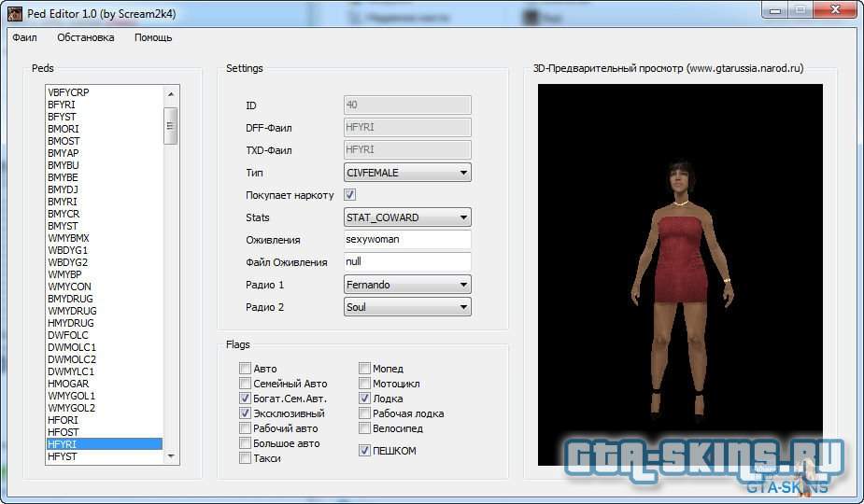Open the Радио 1 Fernando dropdown
This screenshot has height=504, width=864.
click(x=407, y=285)
